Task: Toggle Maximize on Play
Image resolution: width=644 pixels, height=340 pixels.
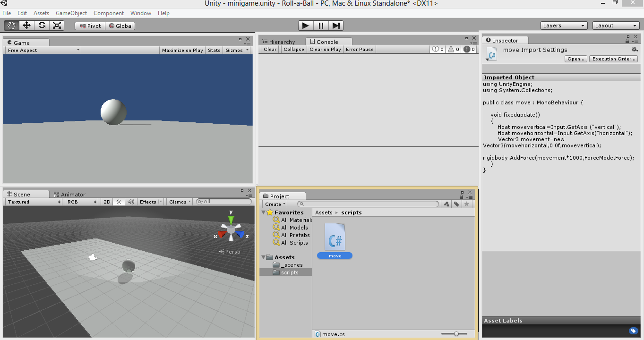Action: 182,50
